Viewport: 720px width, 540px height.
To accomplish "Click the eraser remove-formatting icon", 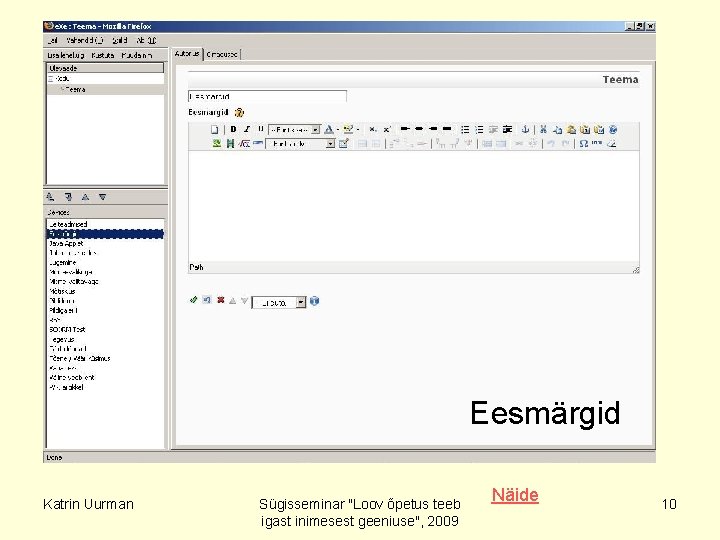I will [x=612, y=144].
